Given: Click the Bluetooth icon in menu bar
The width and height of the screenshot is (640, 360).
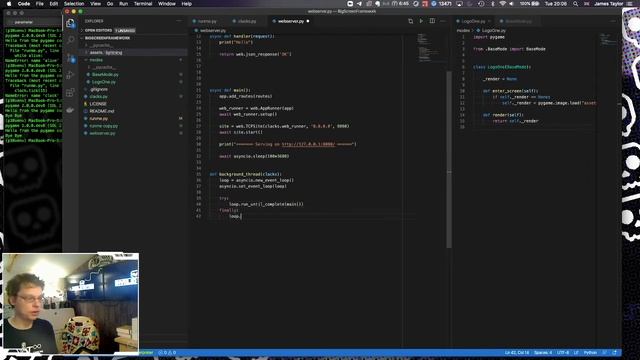Looking at the screenshot, I should pyautogui.click(x=493, y=4).
